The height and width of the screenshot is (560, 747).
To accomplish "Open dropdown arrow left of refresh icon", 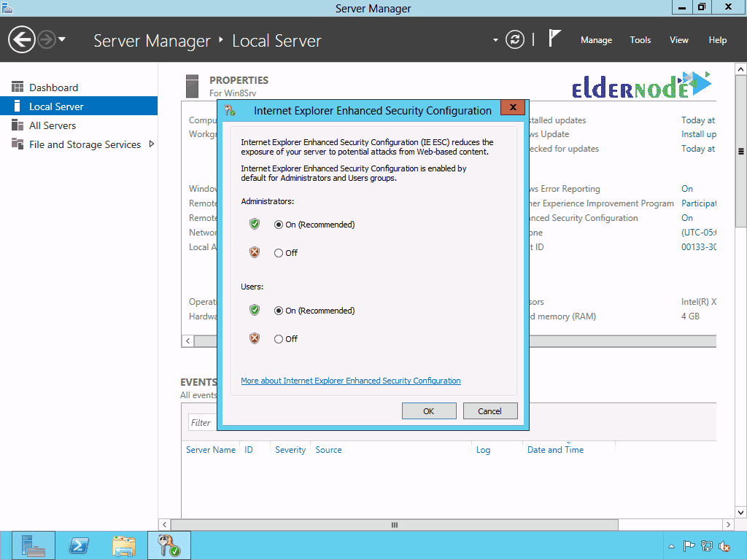I will 495,40.
